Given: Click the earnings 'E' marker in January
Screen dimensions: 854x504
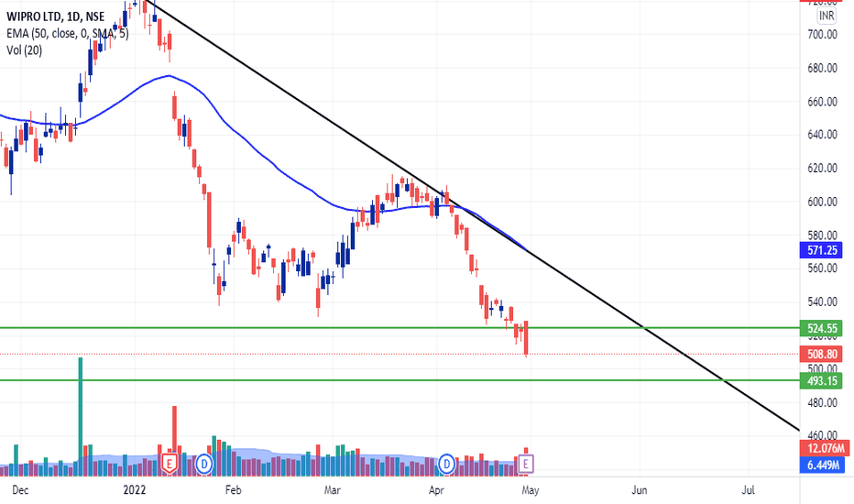Looking at the screenshot, I should tap(170, 465).
